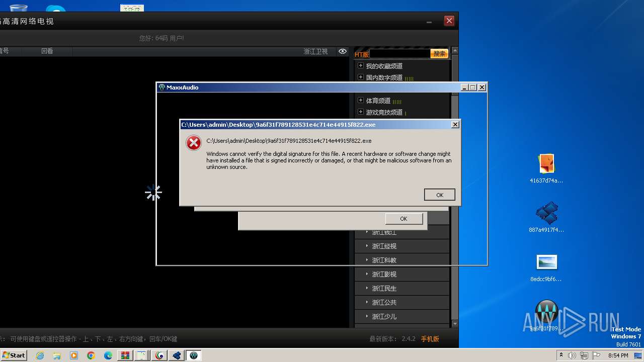Open Windows Explorer from the taskbar
This screenshot has height=362, width=644.
tap(57, 355)
